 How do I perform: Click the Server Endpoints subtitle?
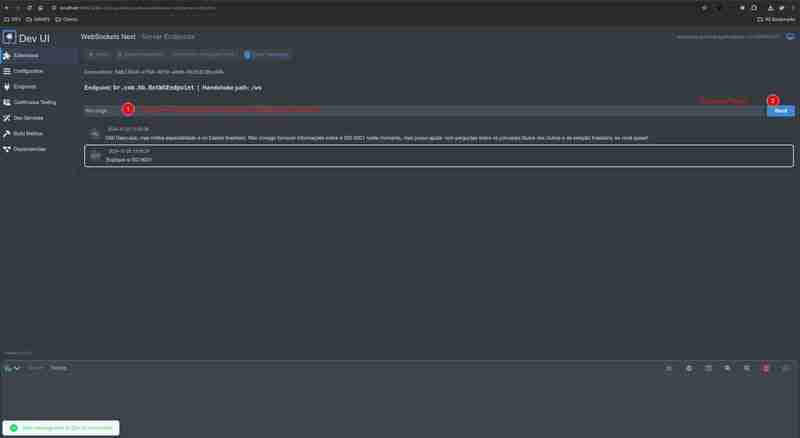click(168, 37)
